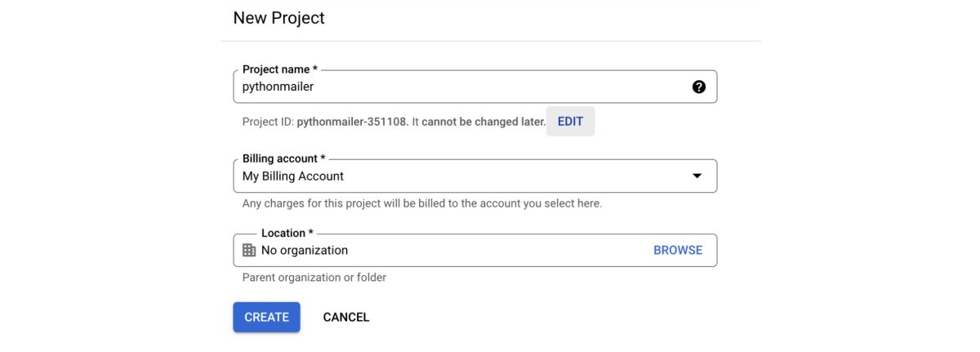The height and width of the screenshot is (352, 980).
Task: Click the pythonmailer text in name field
Action: coord(278,87)
